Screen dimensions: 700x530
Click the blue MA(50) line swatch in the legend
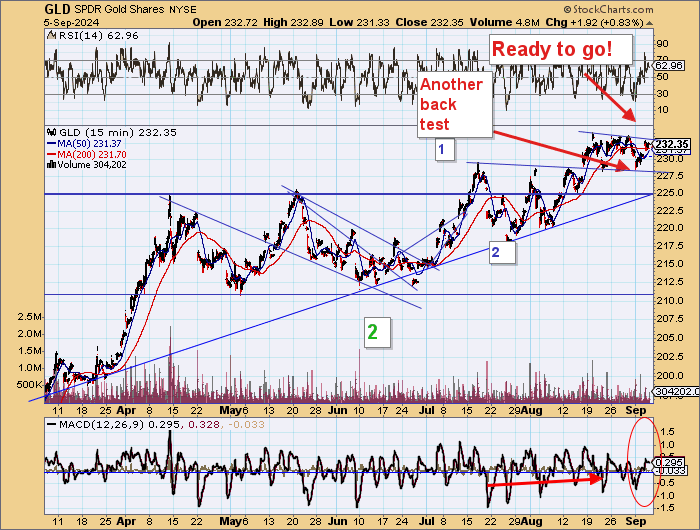pos(52,144)
